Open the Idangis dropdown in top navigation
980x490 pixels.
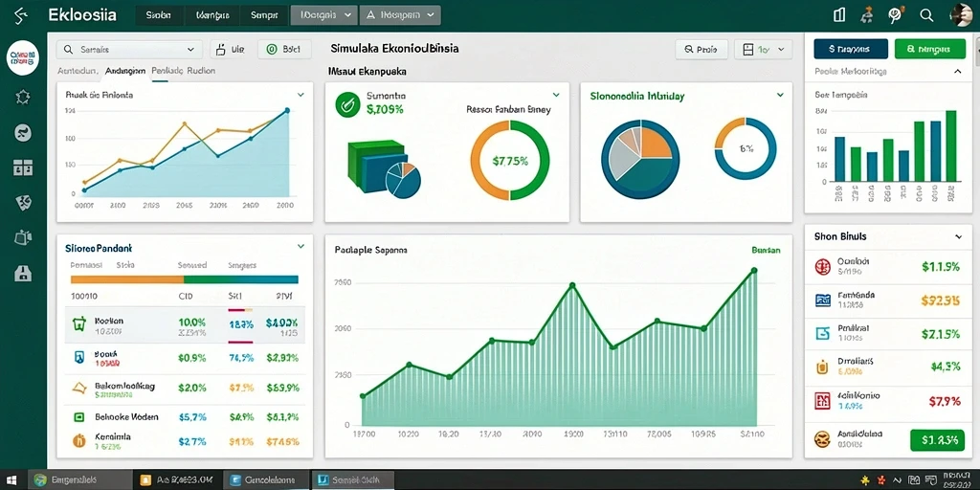[x=324, y=15]
